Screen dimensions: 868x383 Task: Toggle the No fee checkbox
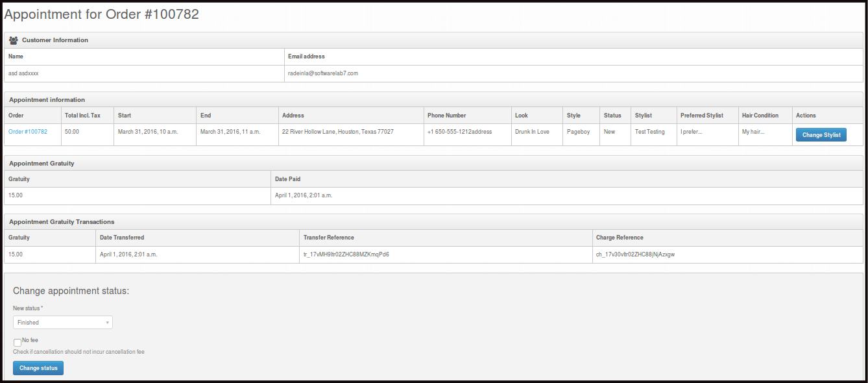[x=18, y=342]
